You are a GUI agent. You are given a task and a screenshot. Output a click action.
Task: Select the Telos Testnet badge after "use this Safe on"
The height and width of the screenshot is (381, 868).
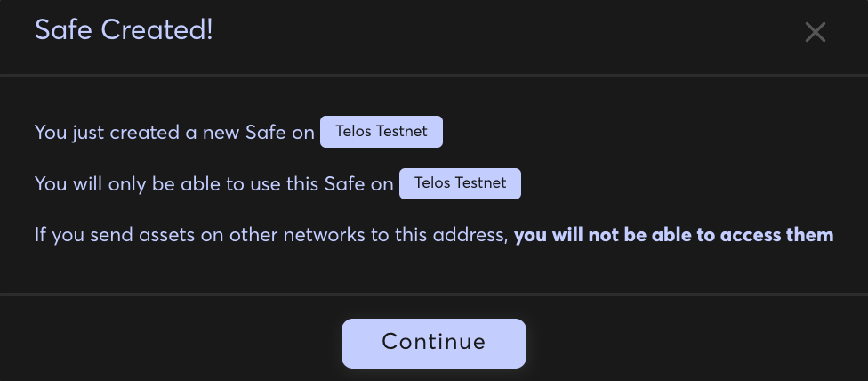pos(460,184)
